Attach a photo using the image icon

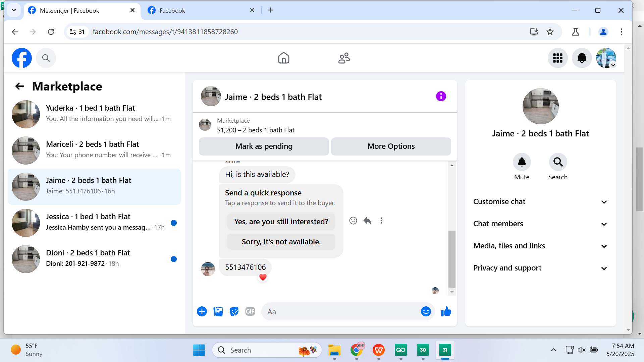coord(218,312)
